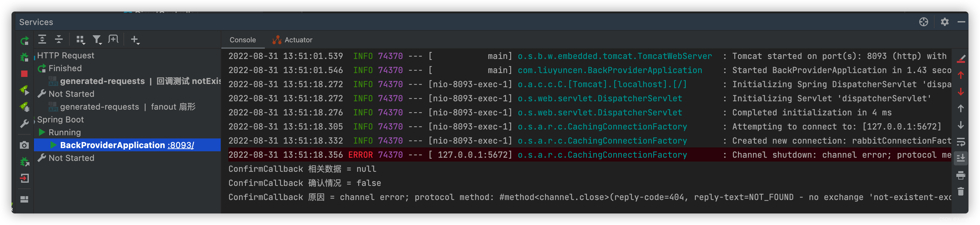
Task: Select generated-requests fanout 扇形 item
Action: pos(127,107)
